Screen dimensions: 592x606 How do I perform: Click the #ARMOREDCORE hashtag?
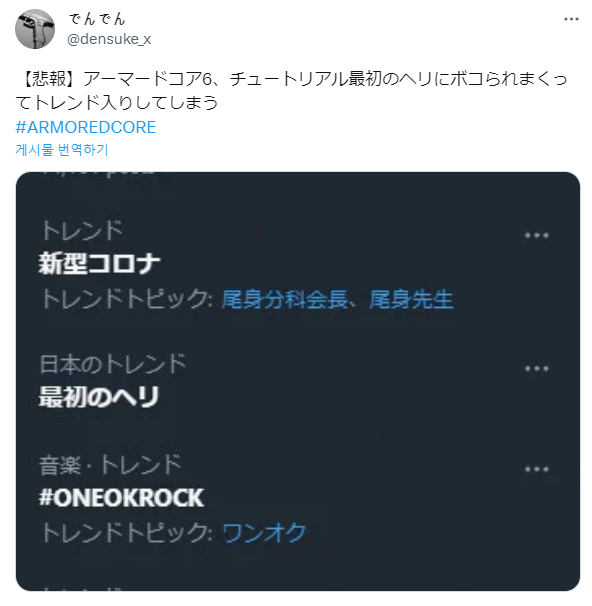click(85, 127)
